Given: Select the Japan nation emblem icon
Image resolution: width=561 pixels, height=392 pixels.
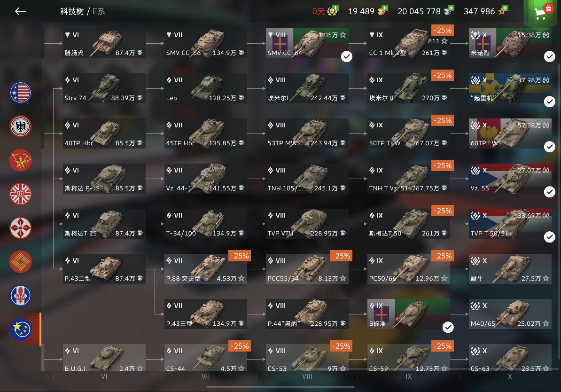Looking at the screenshot, I should coord(20,227).
